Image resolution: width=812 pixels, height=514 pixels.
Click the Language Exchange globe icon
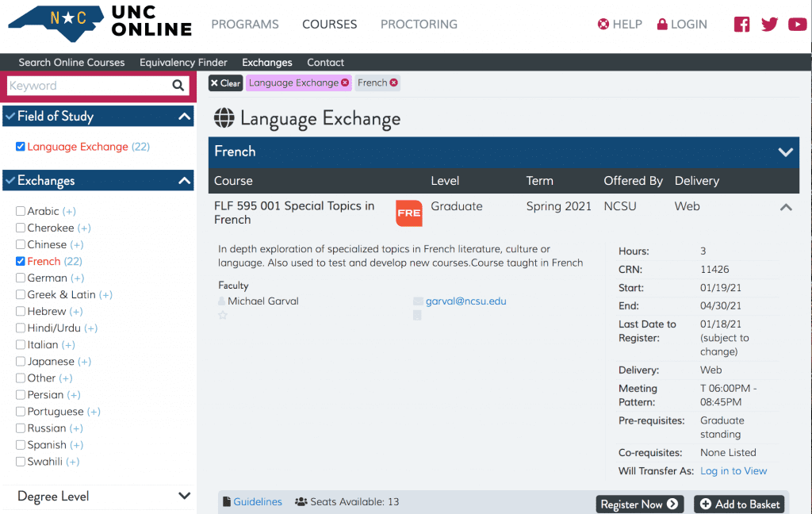click(224, 117)
